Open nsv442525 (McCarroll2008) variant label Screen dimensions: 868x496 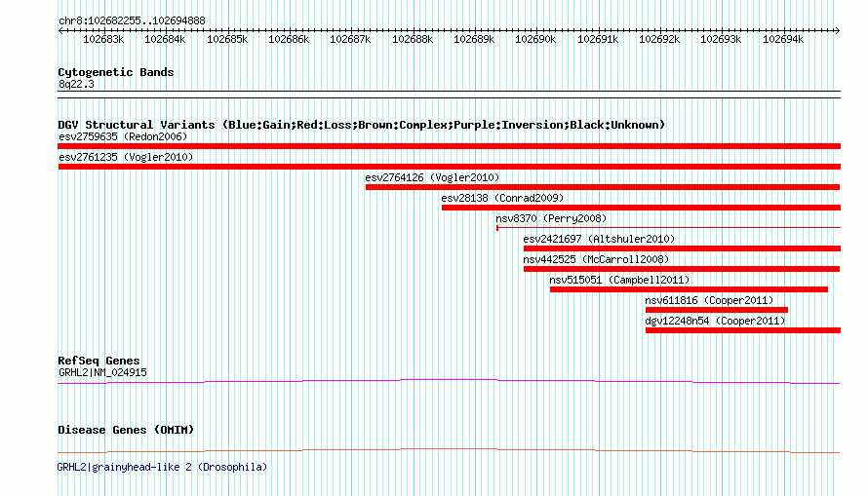tap(596, 259)
